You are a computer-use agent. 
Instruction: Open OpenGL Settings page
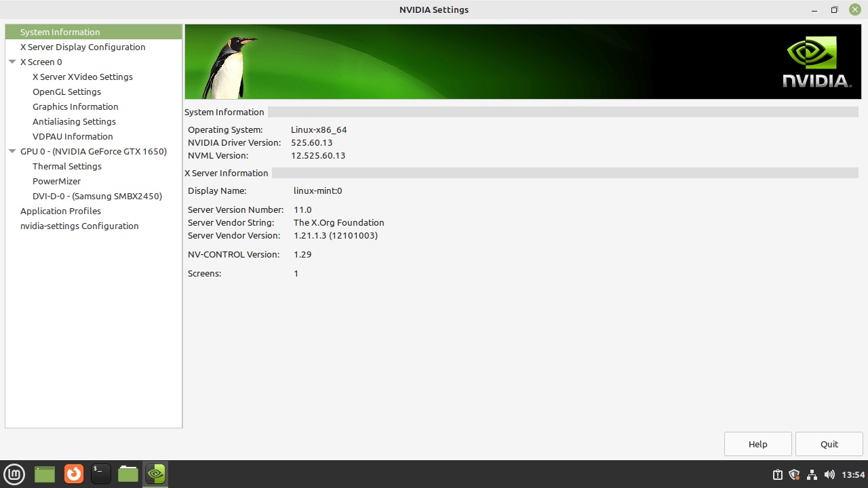[66, 91]
